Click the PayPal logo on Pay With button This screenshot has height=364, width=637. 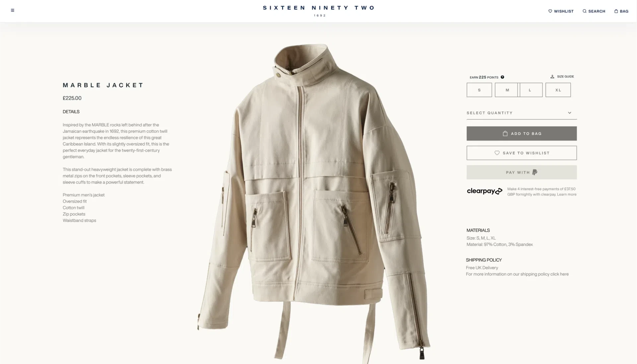coord(535,172)
